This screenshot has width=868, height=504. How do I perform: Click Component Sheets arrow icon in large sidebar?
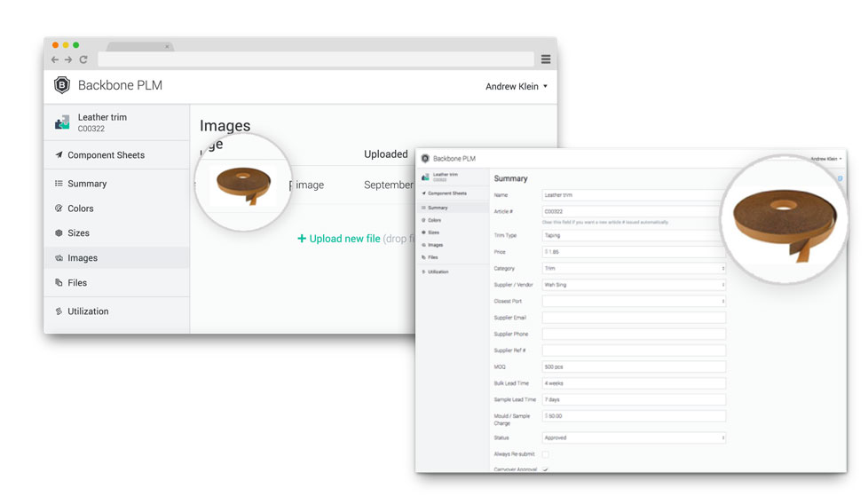point(59,155)
